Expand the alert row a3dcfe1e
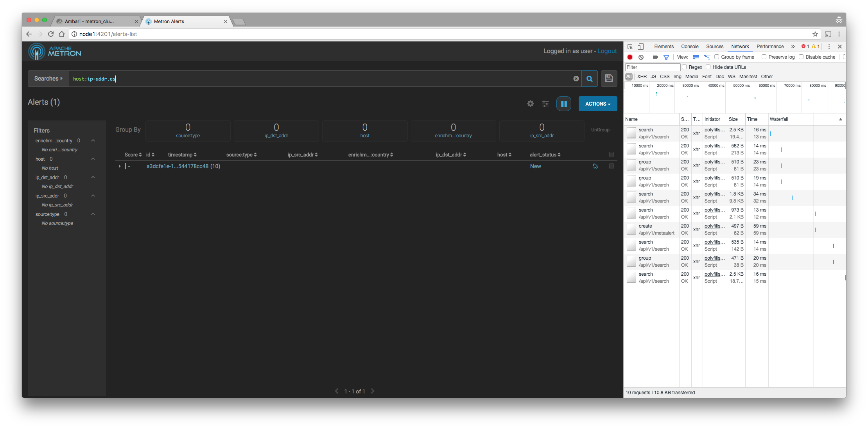 (x=119, y=166)
